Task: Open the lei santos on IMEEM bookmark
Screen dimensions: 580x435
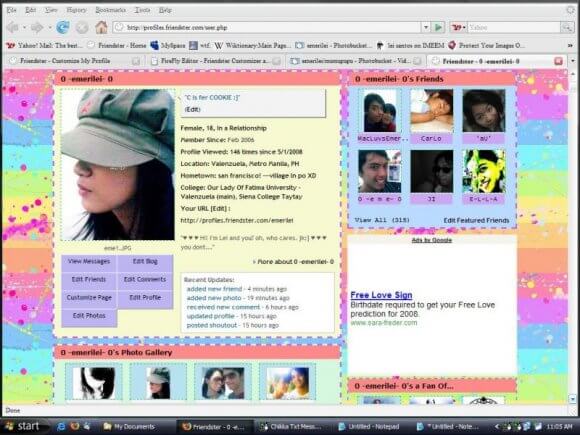Action: click(410, 45)
